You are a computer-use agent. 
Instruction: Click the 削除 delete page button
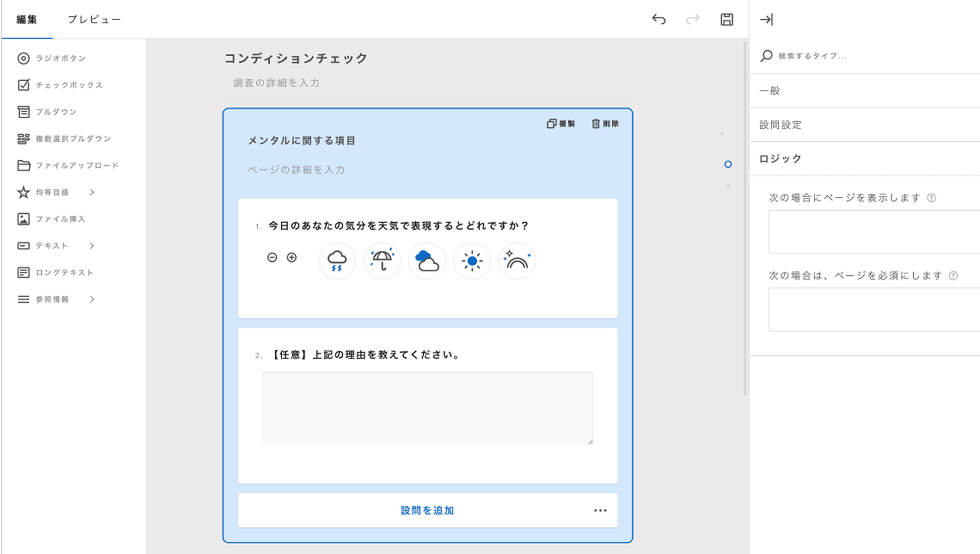pyautogui.click(x=605, y=124)
